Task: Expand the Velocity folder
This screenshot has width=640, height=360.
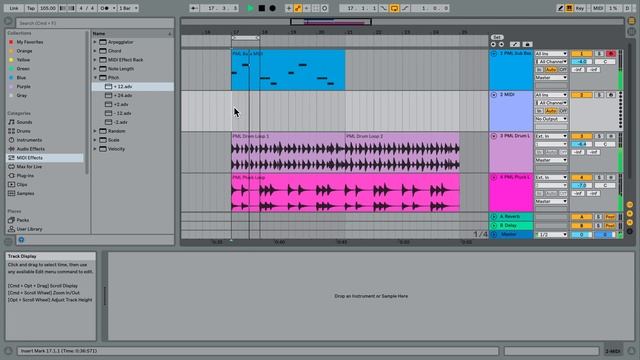Action: coord(95,149)
